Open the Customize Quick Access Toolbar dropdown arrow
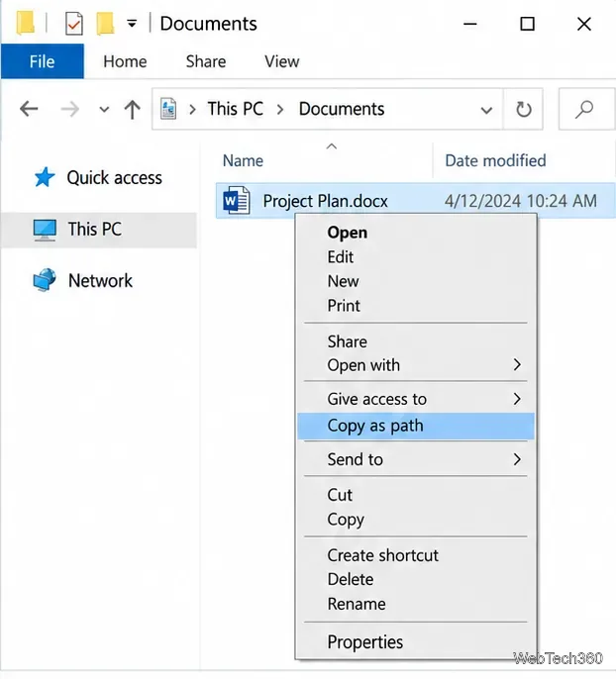 click(132, 24)
